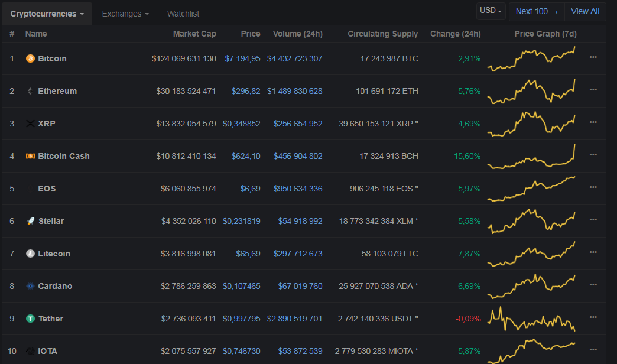Screen dimensions: 617x364
Task: Open the XRP name link
Action: (x=47, y=123)
